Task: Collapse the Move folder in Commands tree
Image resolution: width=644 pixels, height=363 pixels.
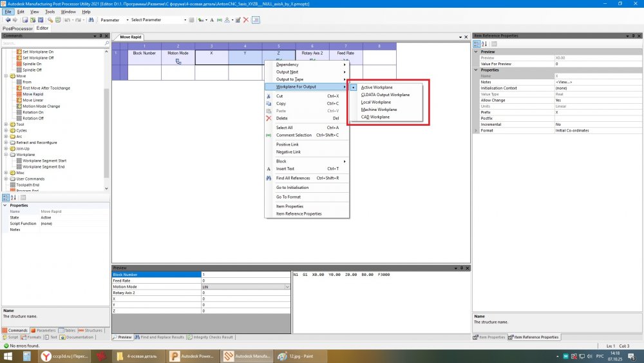Action: 6,76
